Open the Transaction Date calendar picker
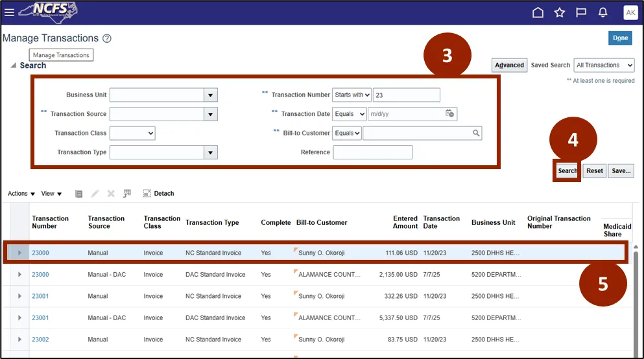The width and height of the screenshot is (644, 359). coord(449,113)
